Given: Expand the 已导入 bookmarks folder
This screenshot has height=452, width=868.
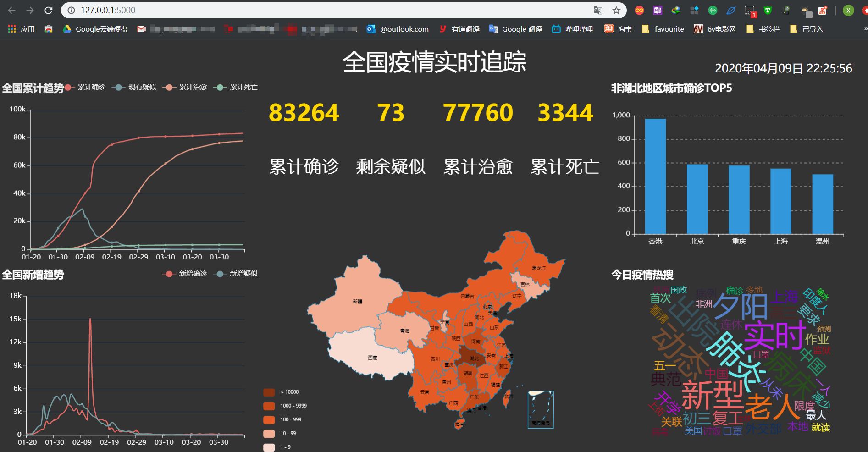Looking at the screenshot, I should 807,29.
